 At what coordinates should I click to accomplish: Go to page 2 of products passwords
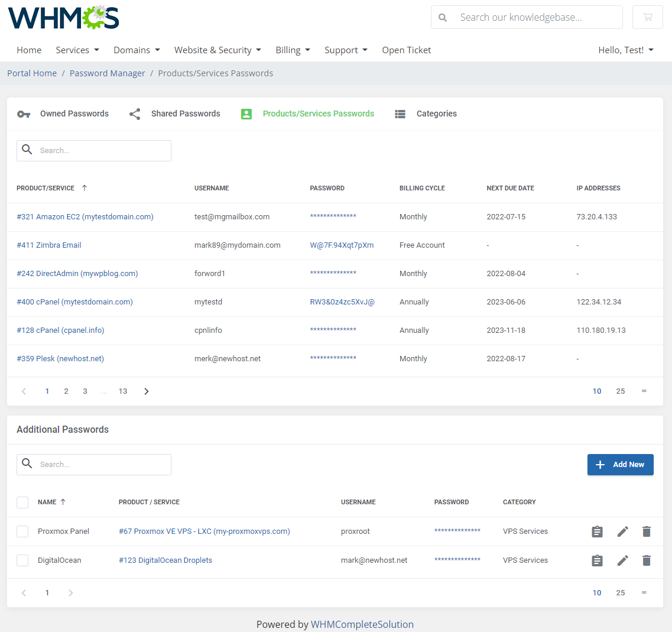[x=66, y=391]
